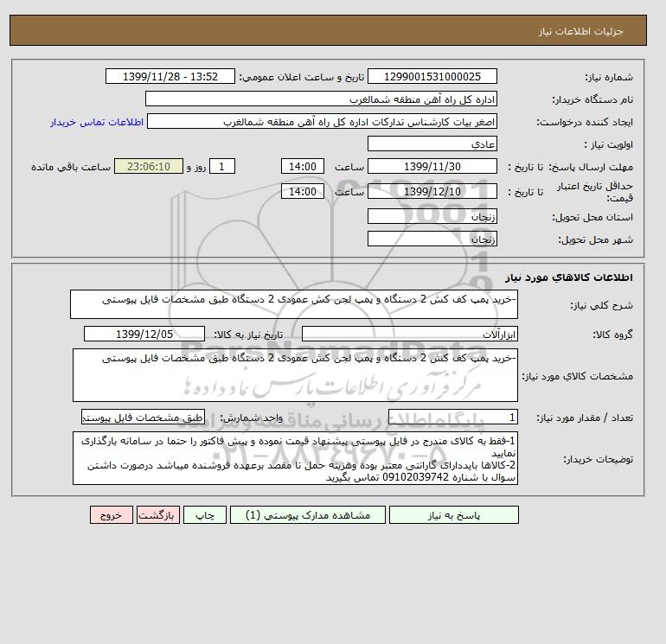Click the جزئیات اطلاعات نیاز header title

[580, 31]
